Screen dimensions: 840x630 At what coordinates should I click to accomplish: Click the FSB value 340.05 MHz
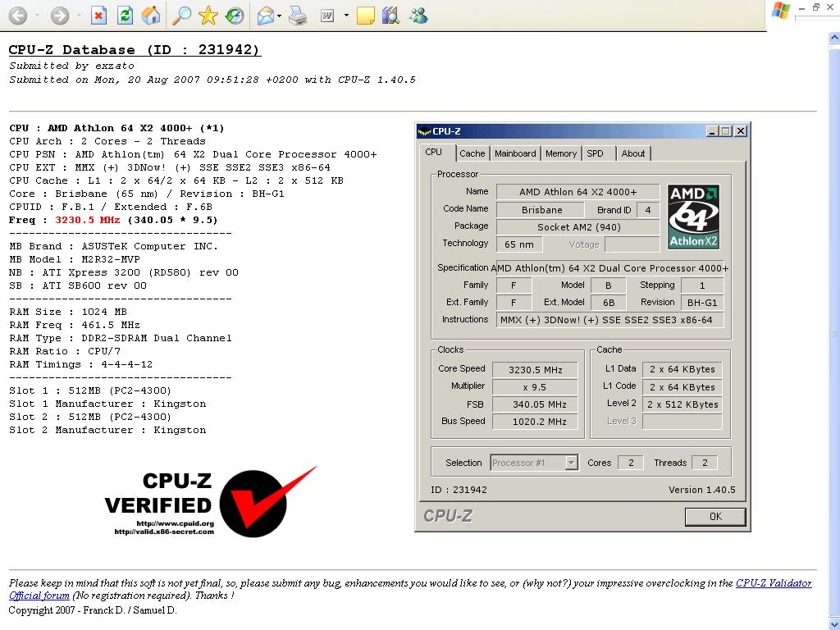pos(535,404)
